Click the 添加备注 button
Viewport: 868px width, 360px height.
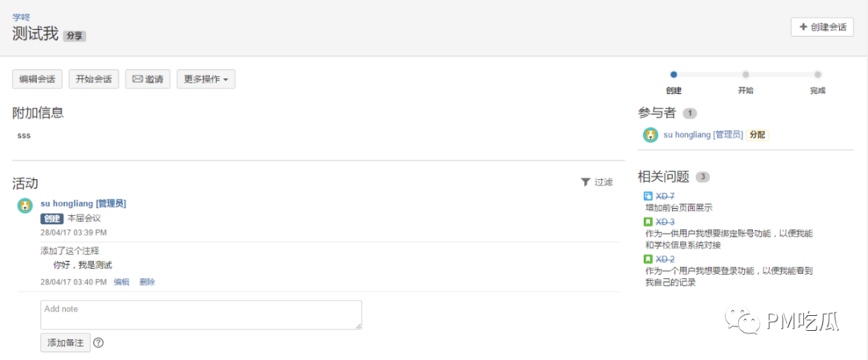pyautogui.click(x=65, y=343)
